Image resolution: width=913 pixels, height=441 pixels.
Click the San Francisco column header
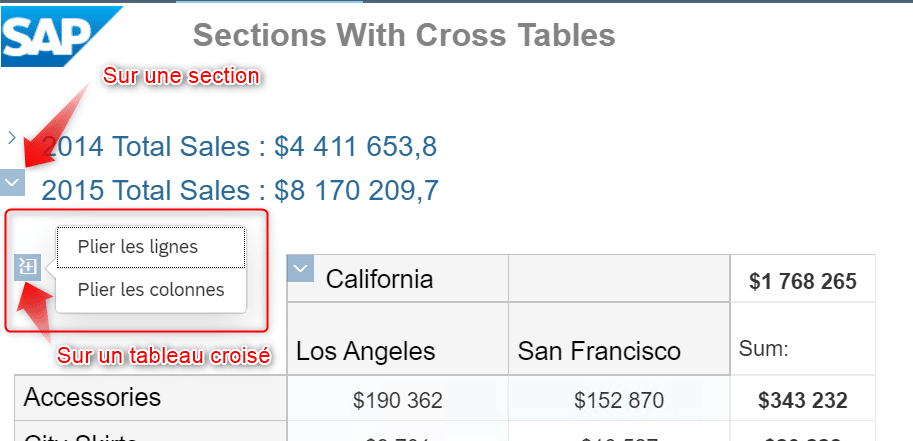(x=599, y=351)
